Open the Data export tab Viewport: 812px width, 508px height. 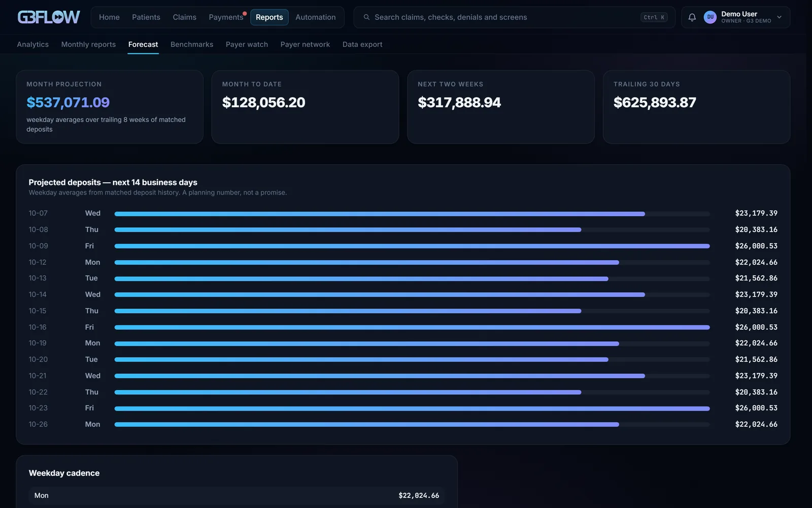coord(362,44)
